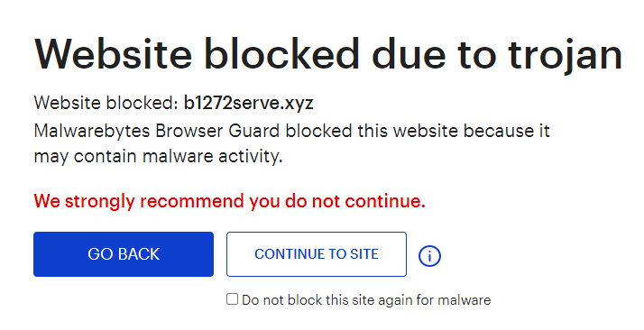Click the 'may contain malware activity' line
Viewport: 644px width, 330px height.
coord(158,157)
